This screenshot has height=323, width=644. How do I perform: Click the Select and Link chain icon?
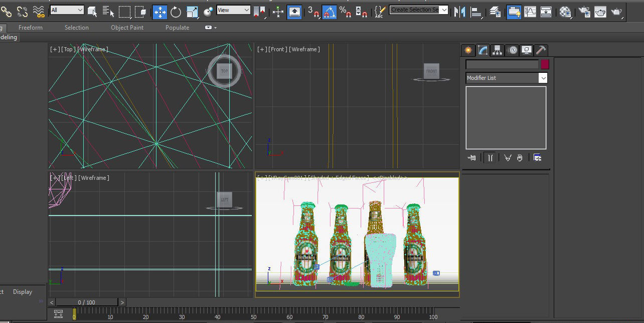pos(7,11)
